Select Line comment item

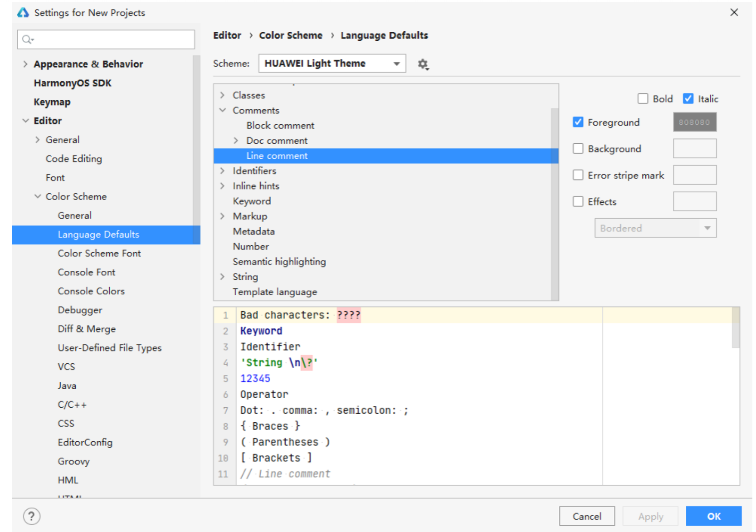386,156
